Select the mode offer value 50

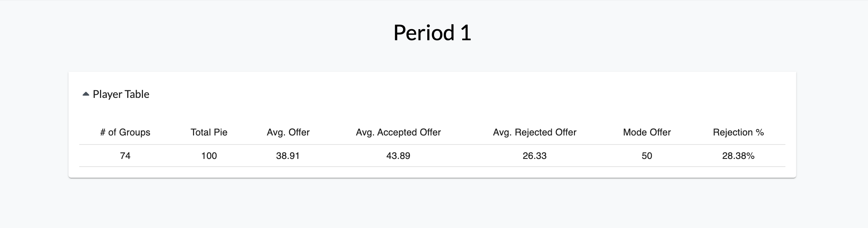647,156
